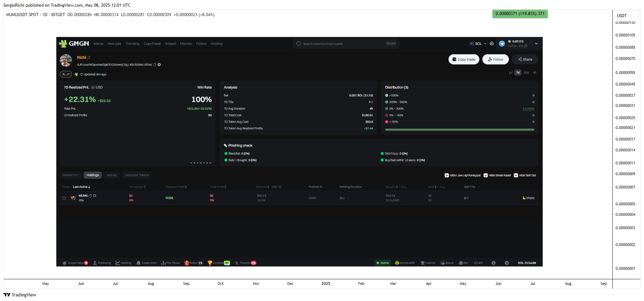Toggle Hide Sell Out checkbox
Viewport: 644px width, 301px height.
pos(516,176)
